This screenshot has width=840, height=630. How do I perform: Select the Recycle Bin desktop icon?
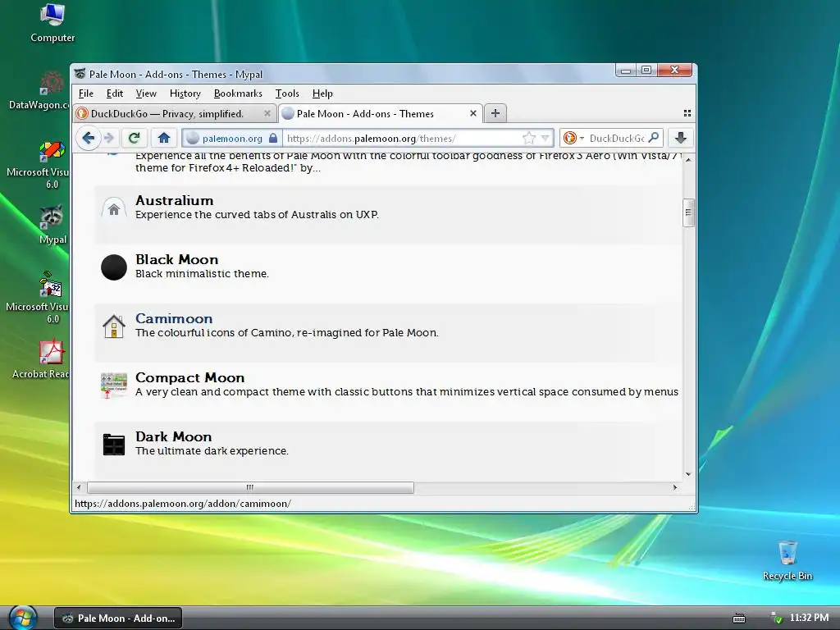tap(787, 561)
